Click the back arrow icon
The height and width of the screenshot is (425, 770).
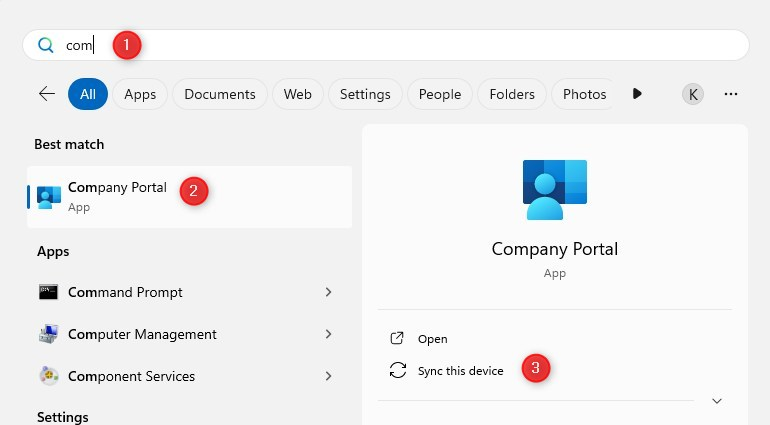(x=46, y=94)
